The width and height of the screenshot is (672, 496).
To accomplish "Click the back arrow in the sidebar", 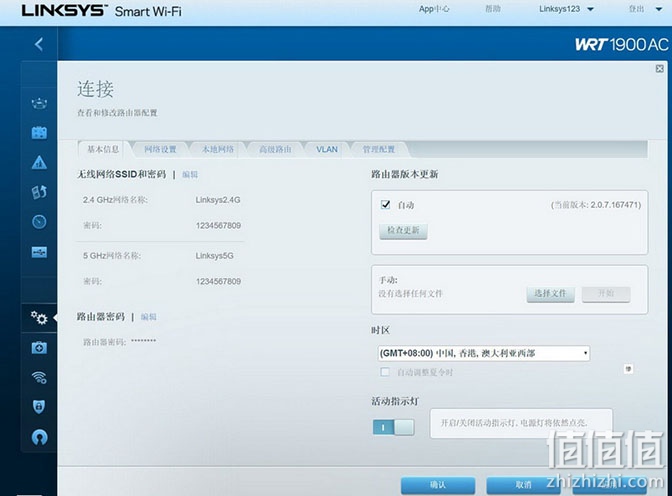I will 39,44.
